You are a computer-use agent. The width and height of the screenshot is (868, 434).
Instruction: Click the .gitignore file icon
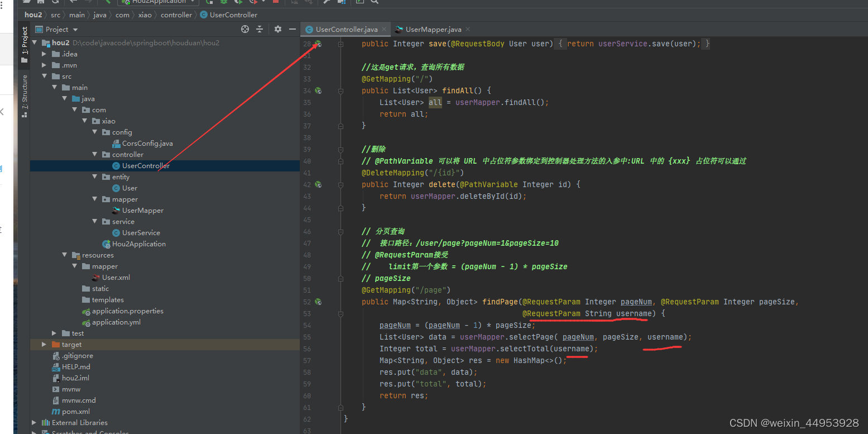pyautogui.click(x=56, y=356)
